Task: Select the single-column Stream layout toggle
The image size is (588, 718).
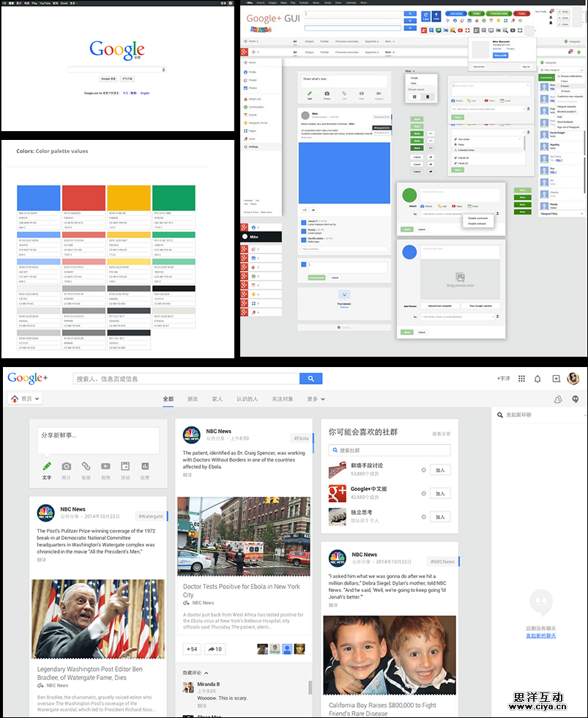Action: (x=428, y=97)
